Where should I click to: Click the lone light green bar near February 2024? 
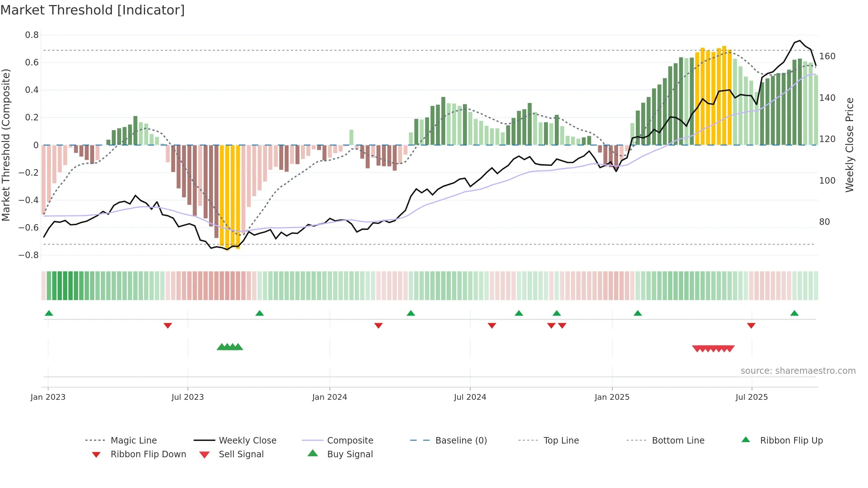351,137
